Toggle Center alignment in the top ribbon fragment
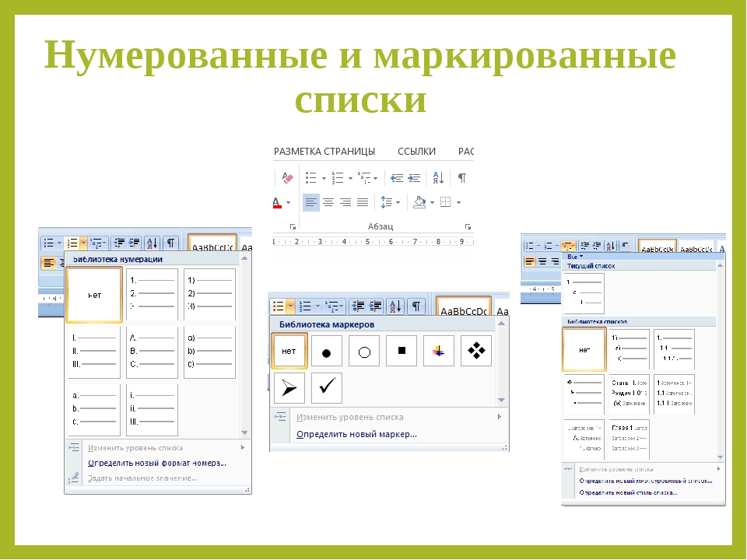747x560 pixels. pos(328,202)
